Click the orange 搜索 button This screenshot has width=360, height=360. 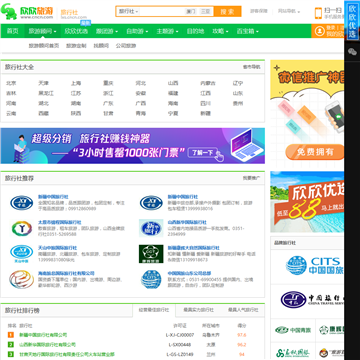pos(227,11)
